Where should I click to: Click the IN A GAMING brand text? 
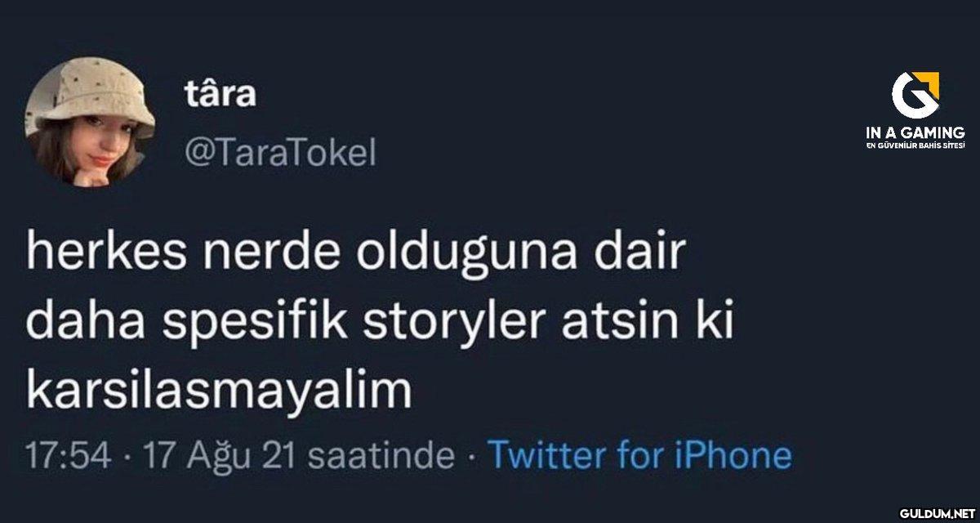(915, 132)
